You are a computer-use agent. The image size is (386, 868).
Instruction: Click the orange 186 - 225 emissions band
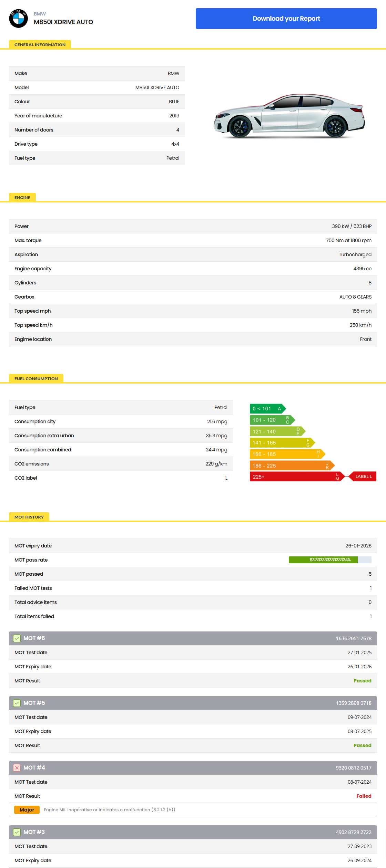(x=291, y=466)
